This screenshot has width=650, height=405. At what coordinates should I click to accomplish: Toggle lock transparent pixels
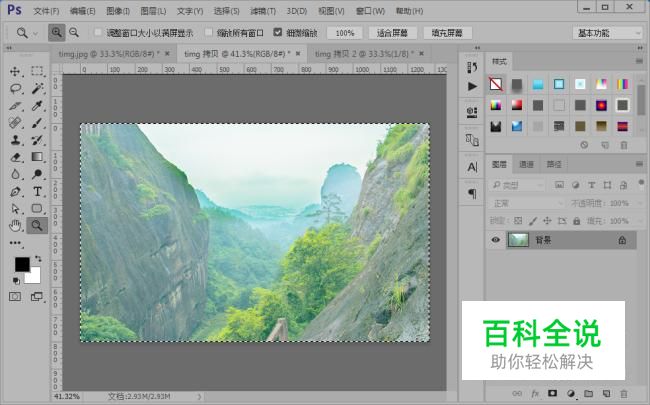coord(518,221)
